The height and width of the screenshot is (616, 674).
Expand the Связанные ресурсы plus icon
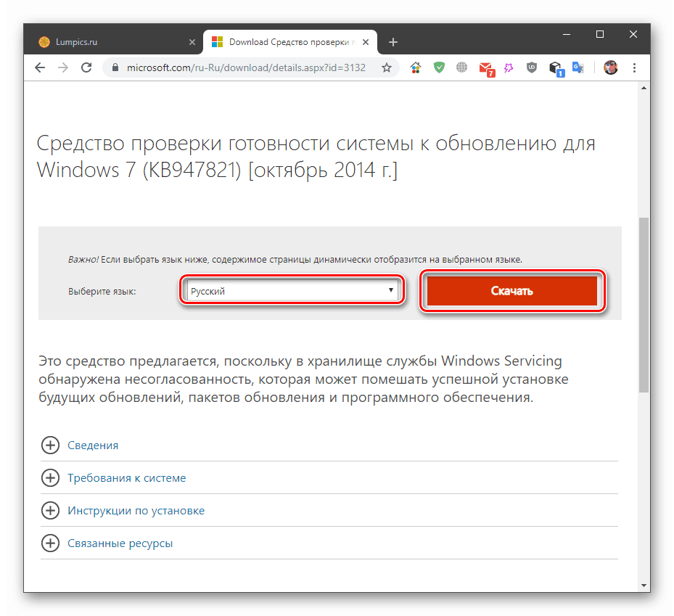[50, 543]
